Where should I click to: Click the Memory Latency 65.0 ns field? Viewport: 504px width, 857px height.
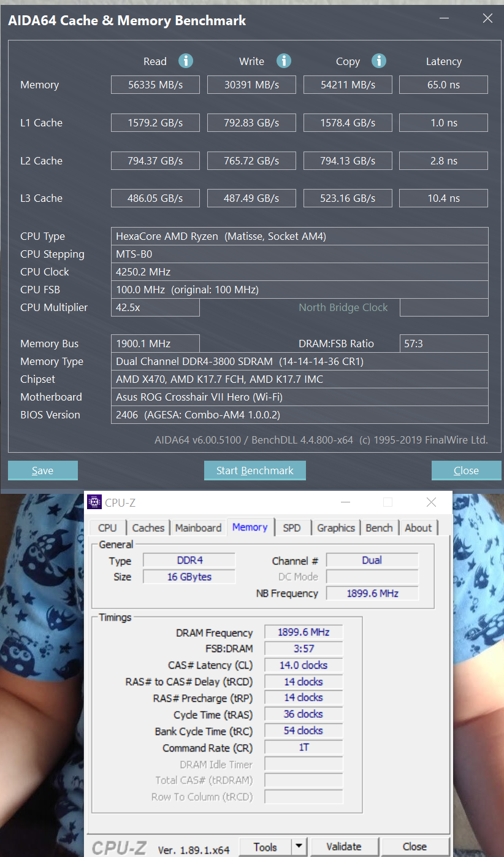tap(443, 85)
